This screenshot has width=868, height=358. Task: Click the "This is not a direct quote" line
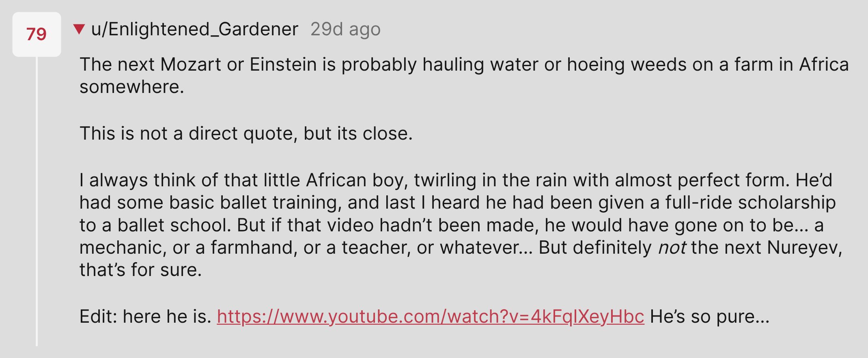[x=246, y=134]
